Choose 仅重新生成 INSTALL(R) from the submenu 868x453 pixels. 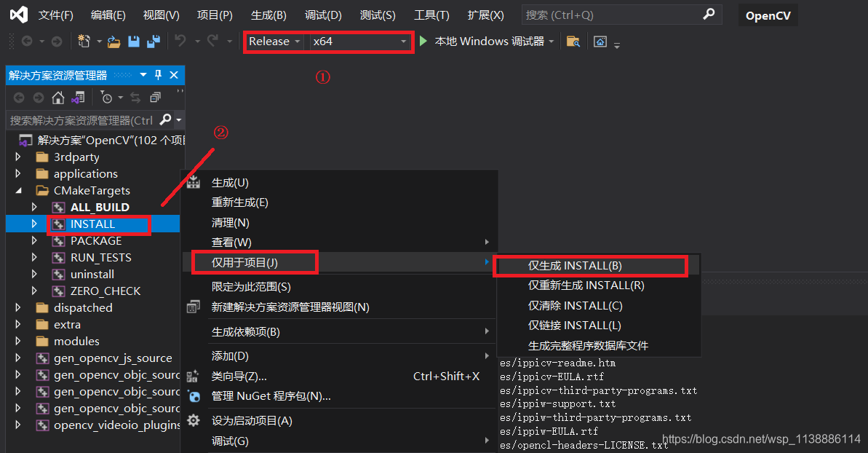pos(599,285)
